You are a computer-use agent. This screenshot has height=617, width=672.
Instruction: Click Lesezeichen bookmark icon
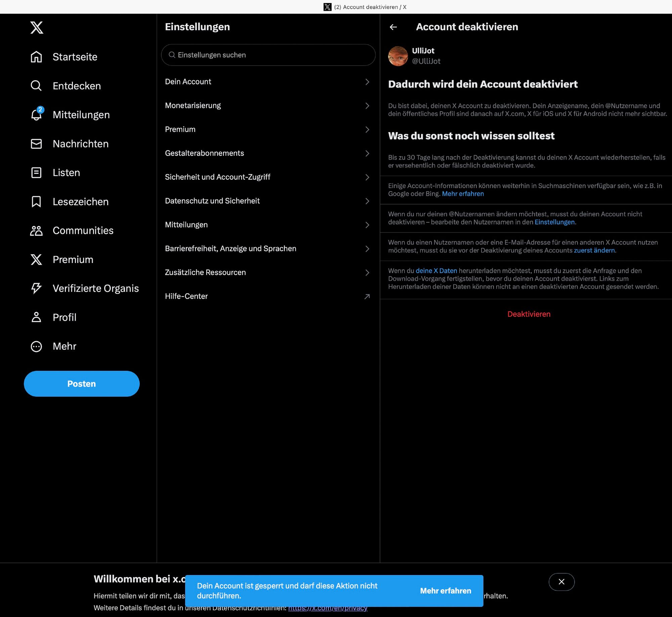click(x=36, y=202)
